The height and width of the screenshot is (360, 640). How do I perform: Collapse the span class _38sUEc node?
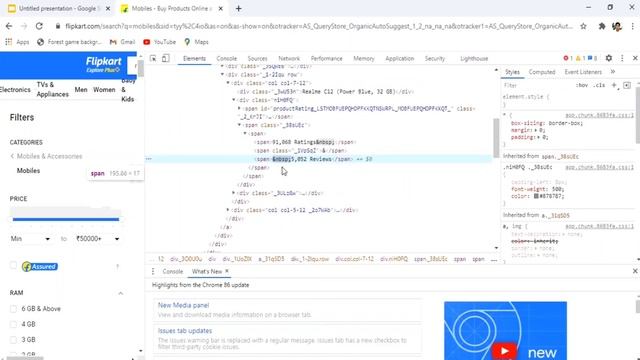click(239, 125)
